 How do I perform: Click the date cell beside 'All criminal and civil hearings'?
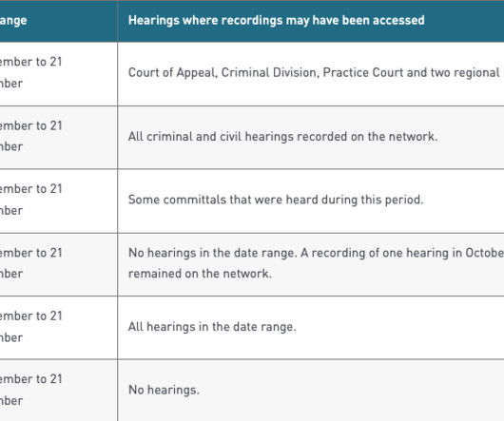[x=59, y=137]
